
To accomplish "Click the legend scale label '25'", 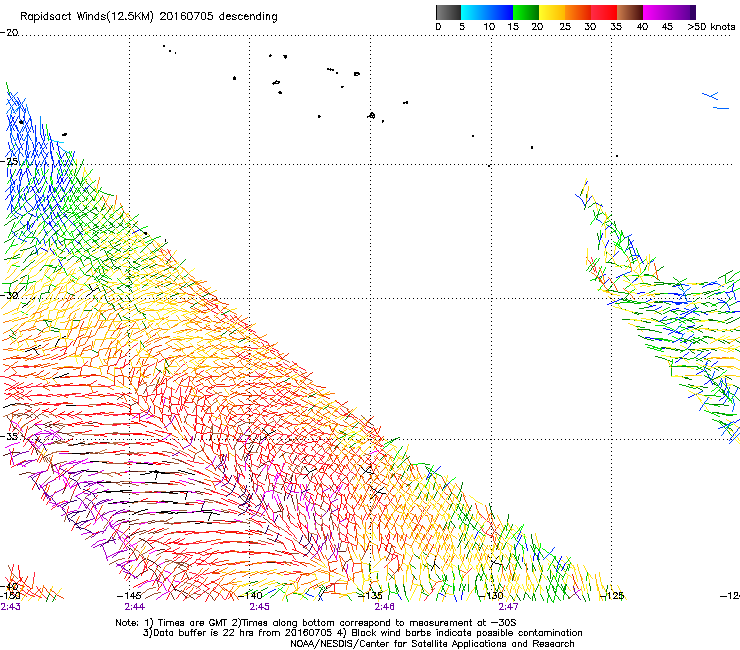I will coord(565,27).
